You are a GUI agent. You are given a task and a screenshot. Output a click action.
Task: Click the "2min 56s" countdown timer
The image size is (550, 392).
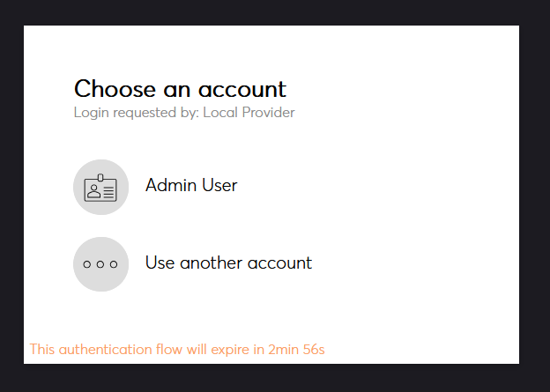296,350
